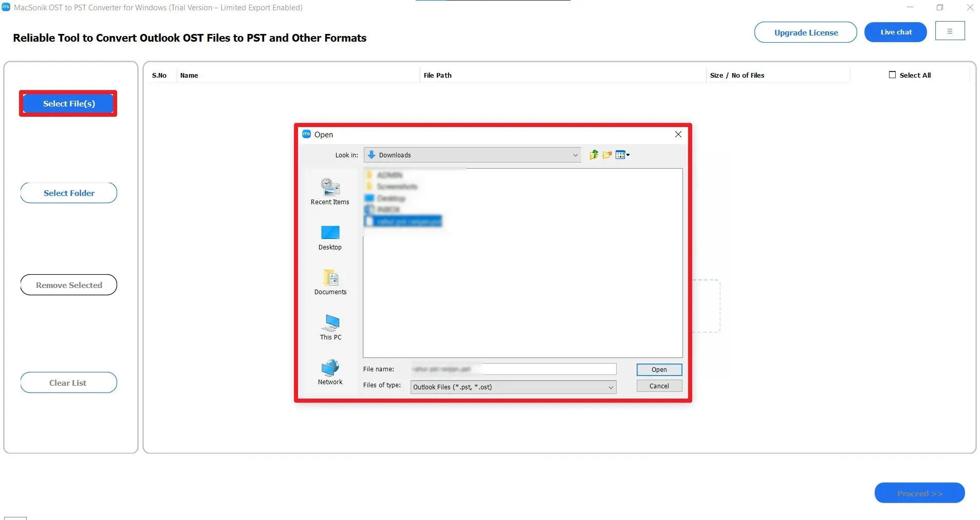Expand the Files of type dropdown
This screenshot has width=980, height=520.
point(513,387)
